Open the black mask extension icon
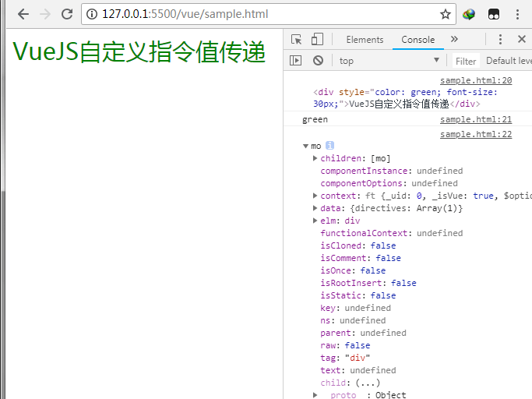Screen dimensions: 532x399 [493, 14]
